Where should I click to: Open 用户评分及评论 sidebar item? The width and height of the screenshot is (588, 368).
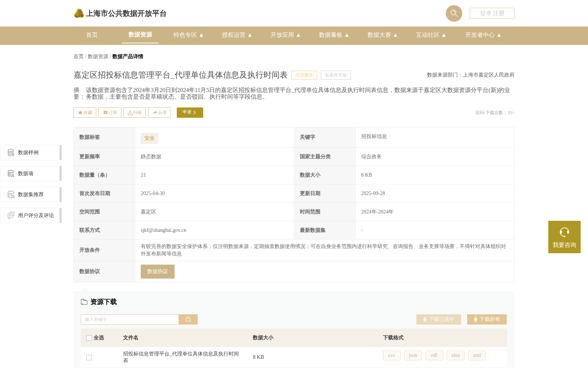coord(31,215)
